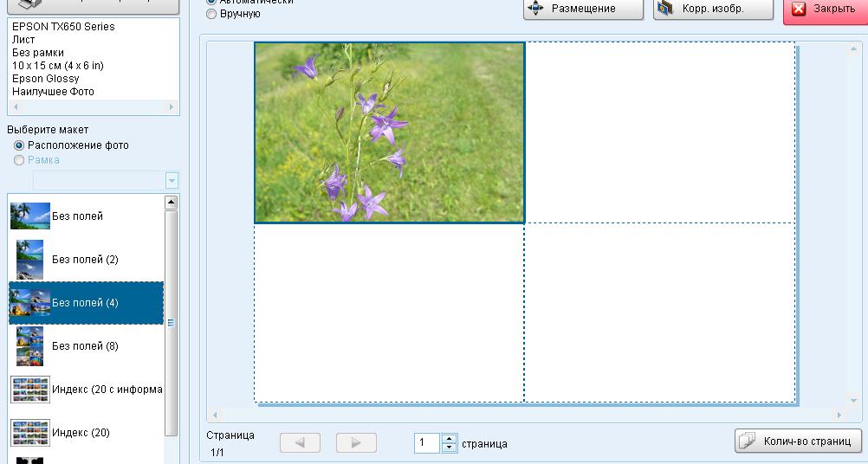Image resolution: width=868 pixels, height=464 pixels.
Task: Select the 'Без полей (2)' layout thumbnail icon
Action: 30,260
